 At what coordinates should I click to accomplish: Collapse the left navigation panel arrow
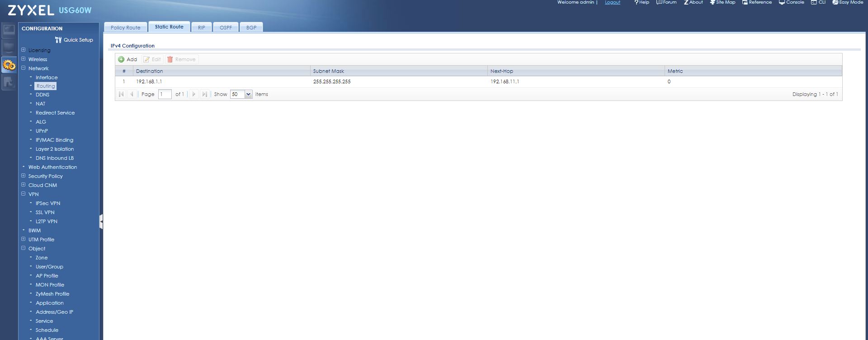pos(101,221)
